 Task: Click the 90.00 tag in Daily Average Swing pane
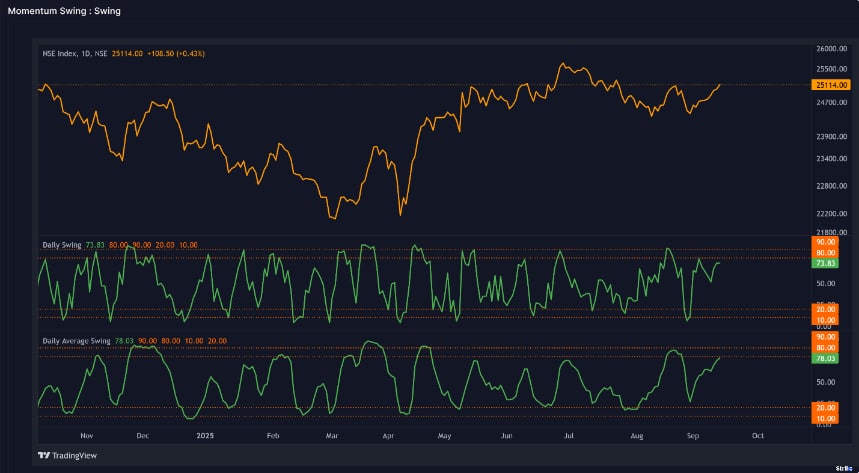[x=826, y=337]
